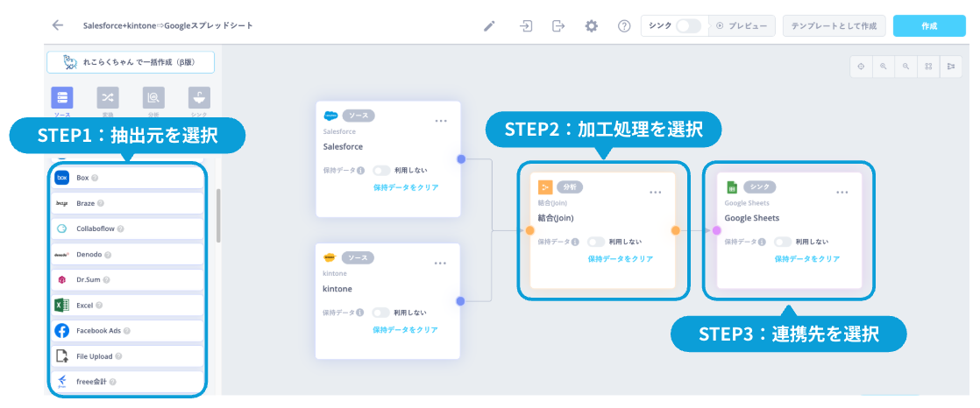980x408 pixels.
Task: Switch to the 変換 tab in sidebar
Action: tap(107, 98)
